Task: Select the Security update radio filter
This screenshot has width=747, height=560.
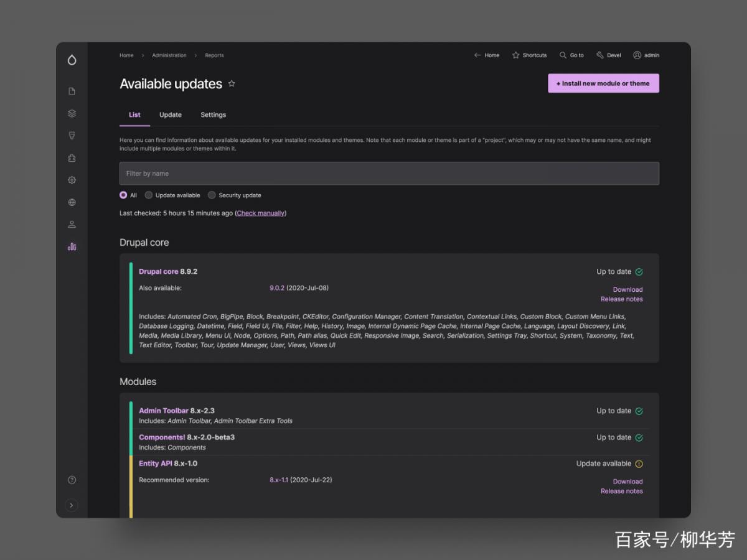Action: [x=212, y=195]
